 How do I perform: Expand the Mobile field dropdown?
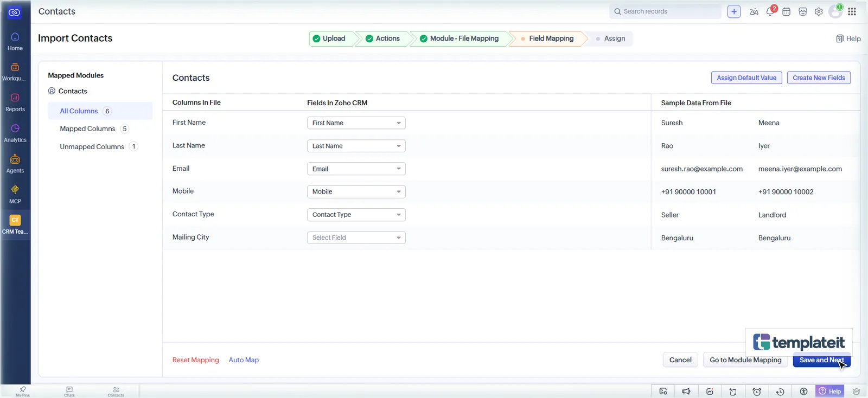(356, 191)
